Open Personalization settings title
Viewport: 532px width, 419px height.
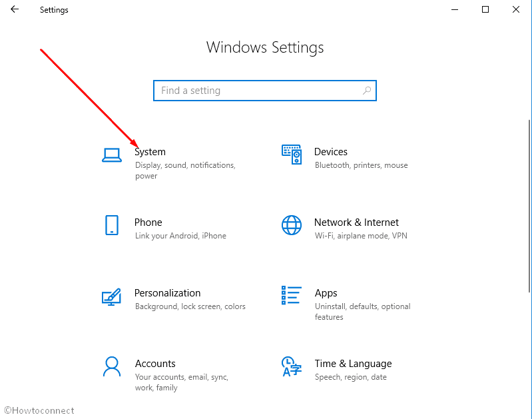point(167,293)
